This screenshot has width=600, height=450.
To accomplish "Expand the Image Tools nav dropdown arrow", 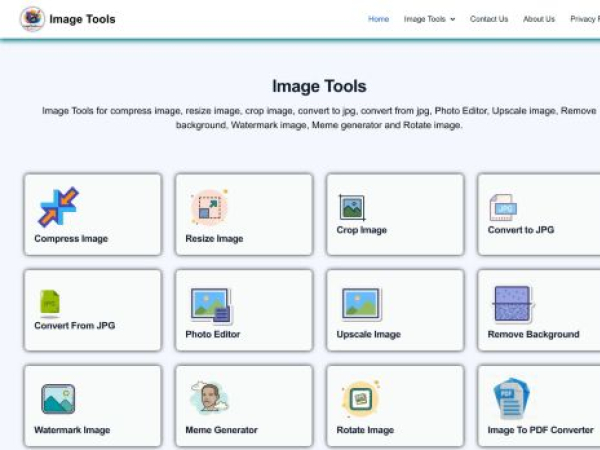I will click(453, 19).
